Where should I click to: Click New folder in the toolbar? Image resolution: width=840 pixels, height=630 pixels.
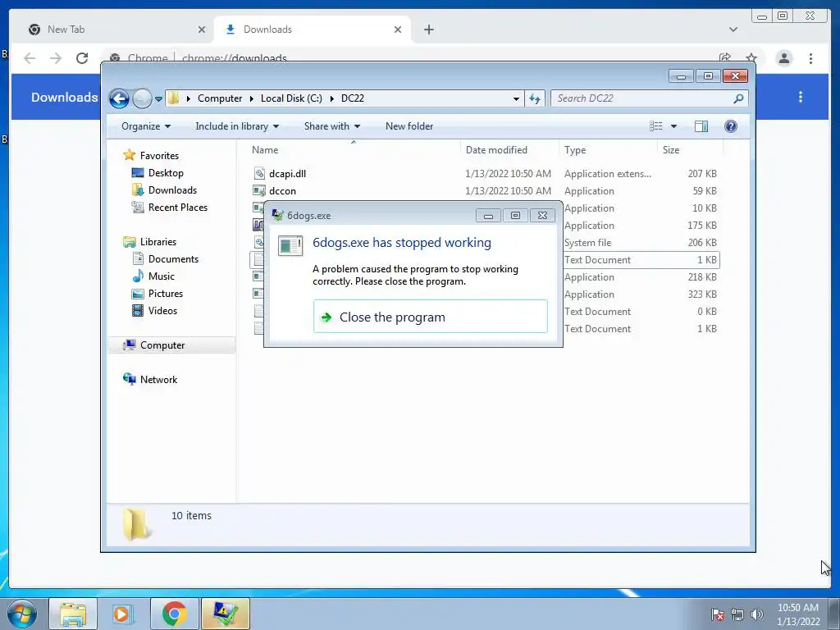[x=409, y=126]
